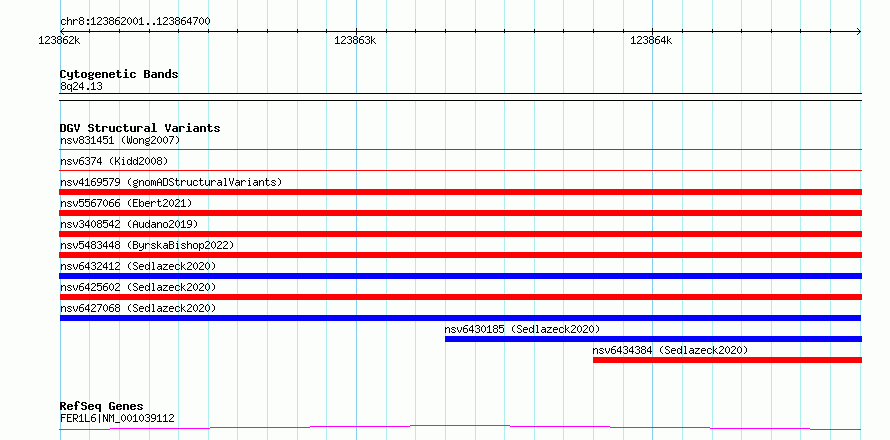Click the chr8:123862001..123864700 region label
This screenshot has width=890, height=440.
point(135,21)
